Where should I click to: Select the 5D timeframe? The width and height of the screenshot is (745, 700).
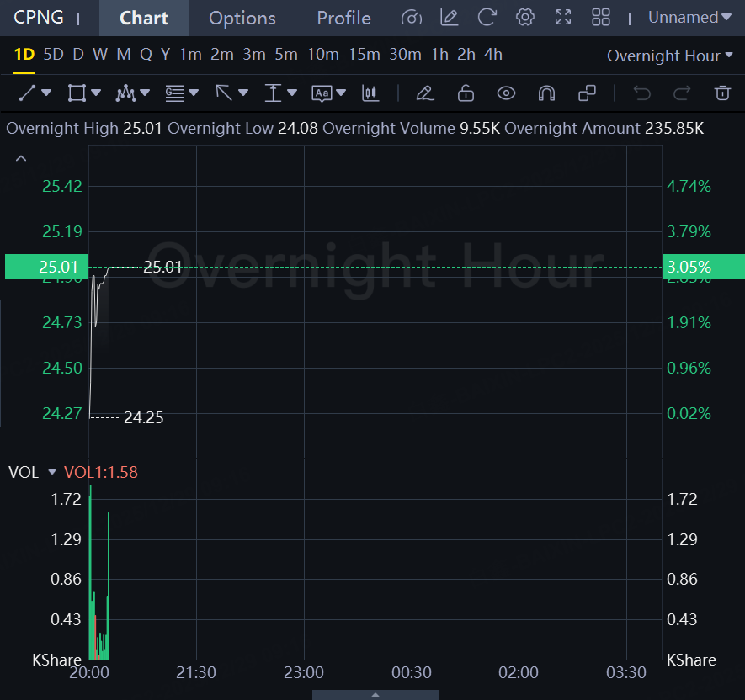53,55
